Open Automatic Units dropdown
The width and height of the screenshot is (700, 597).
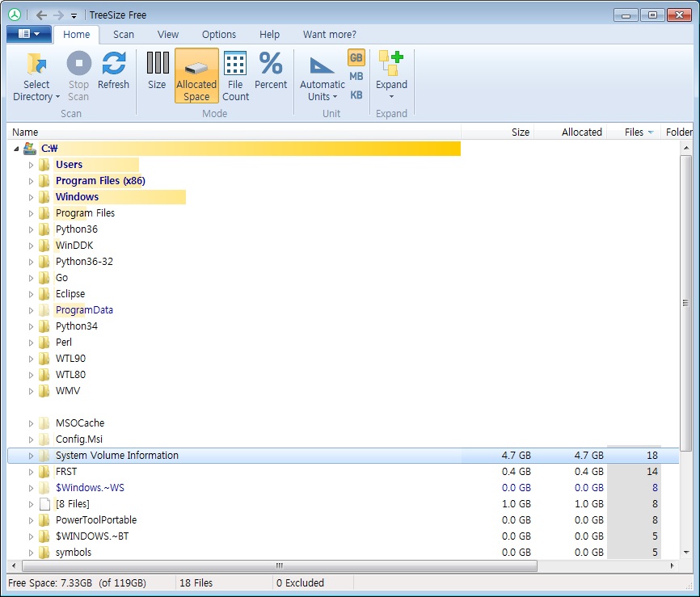point(323,78)
